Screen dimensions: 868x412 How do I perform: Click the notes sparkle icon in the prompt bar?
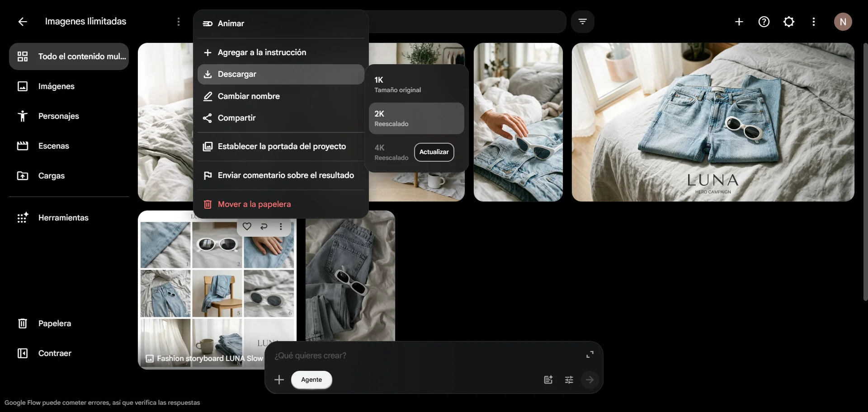coord(548,379)
